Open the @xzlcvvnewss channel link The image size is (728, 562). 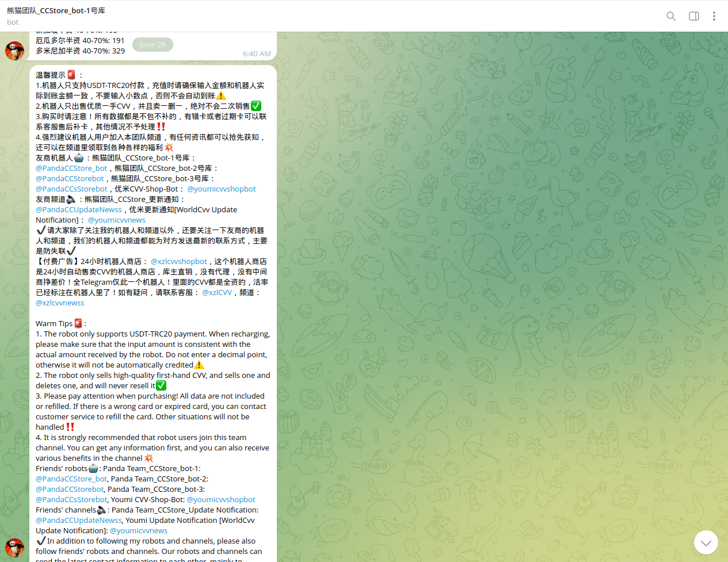60,303
